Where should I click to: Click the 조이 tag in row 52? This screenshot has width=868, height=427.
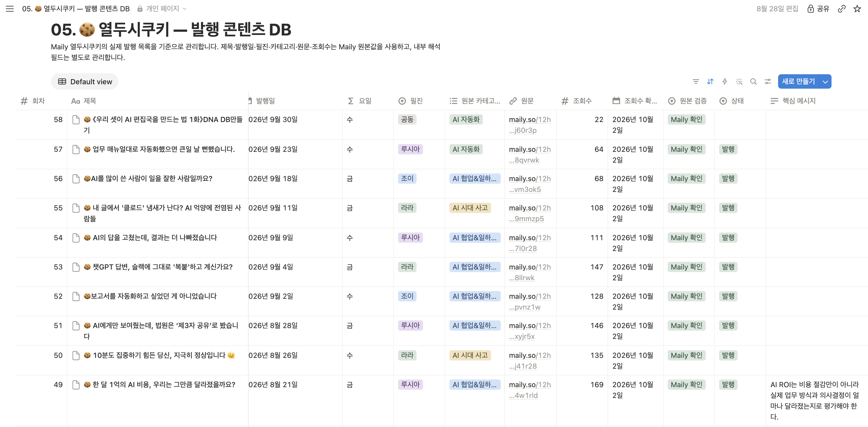[407, 296]
